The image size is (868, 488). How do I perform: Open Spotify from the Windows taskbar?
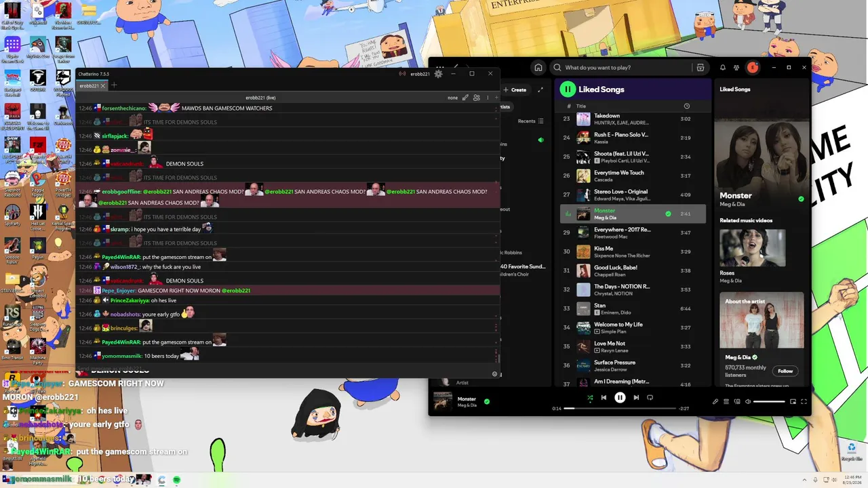[x=176, y=480]
